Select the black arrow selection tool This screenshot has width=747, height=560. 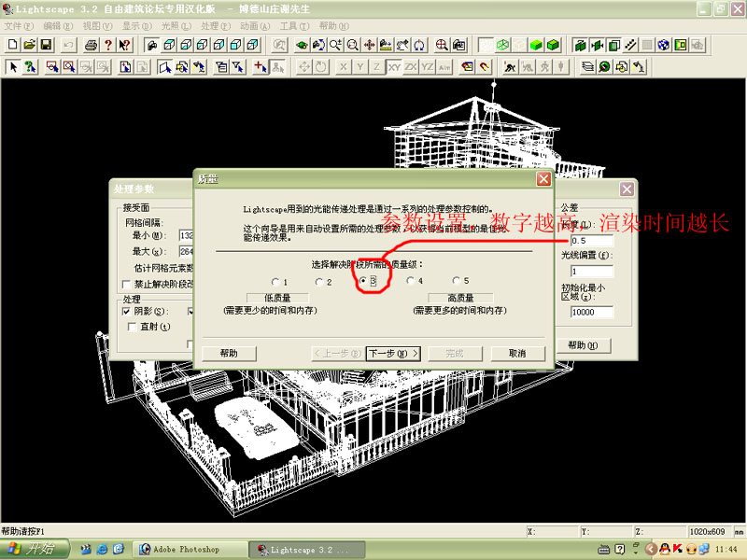(13, 67)
